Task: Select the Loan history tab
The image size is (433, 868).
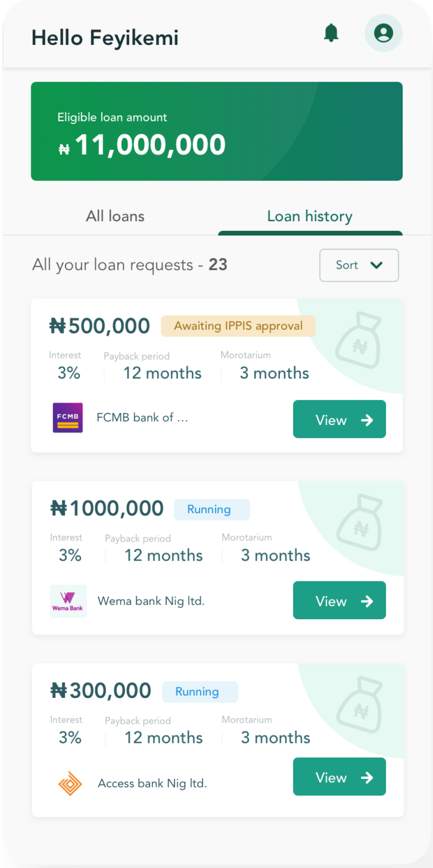Action: [310, 217]
